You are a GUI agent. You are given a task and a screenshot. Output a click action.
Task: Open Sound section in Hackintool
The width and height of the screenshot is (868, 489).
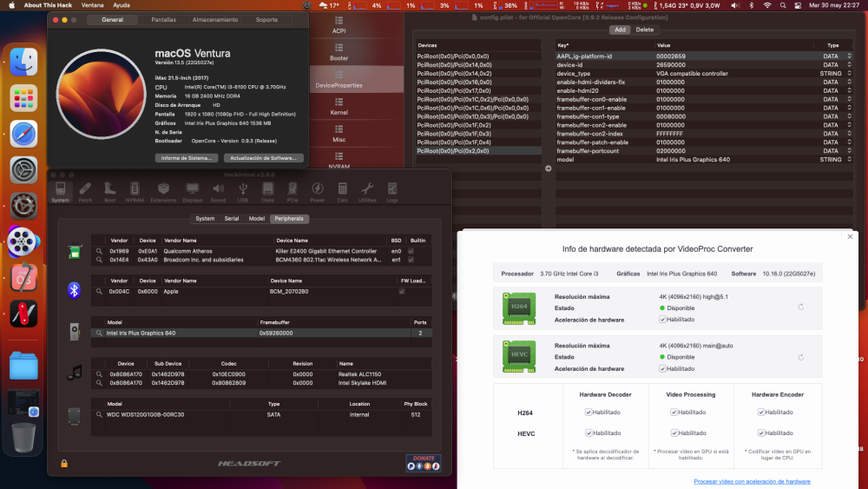click(218, 192)
